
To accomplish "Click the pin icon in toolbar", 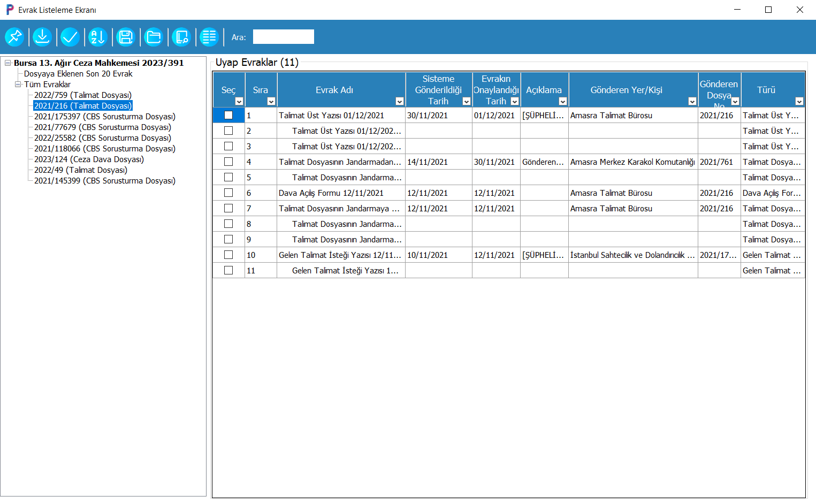I will coord(14,37).
